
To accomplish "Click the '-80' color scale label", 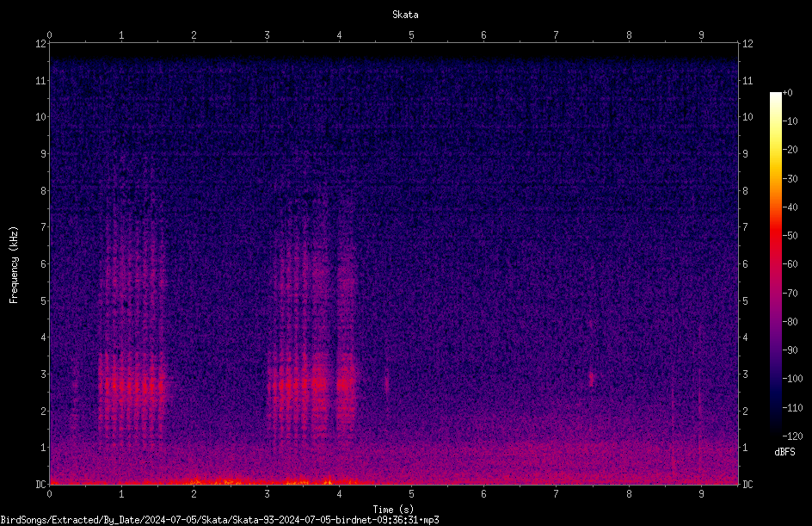I will click(790, 322).
